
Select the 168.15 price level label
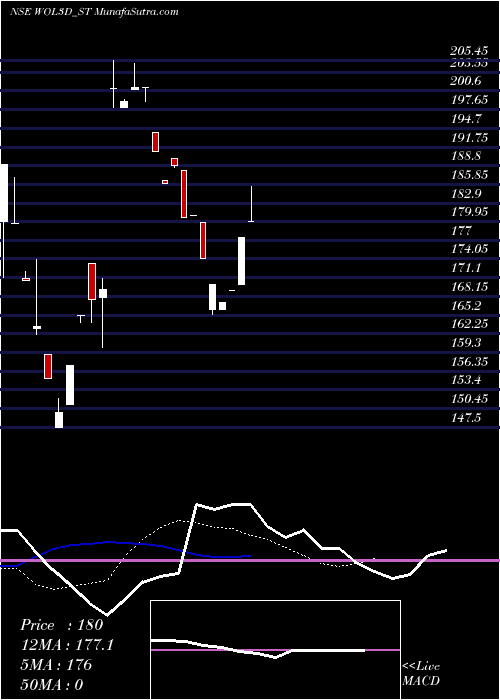pos(470,287)
